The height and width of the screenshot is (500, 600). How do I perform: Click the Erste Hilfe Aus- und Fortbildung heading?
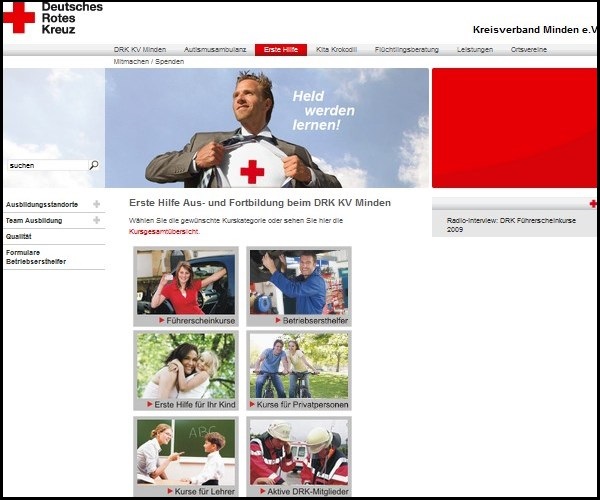[260, 203]
